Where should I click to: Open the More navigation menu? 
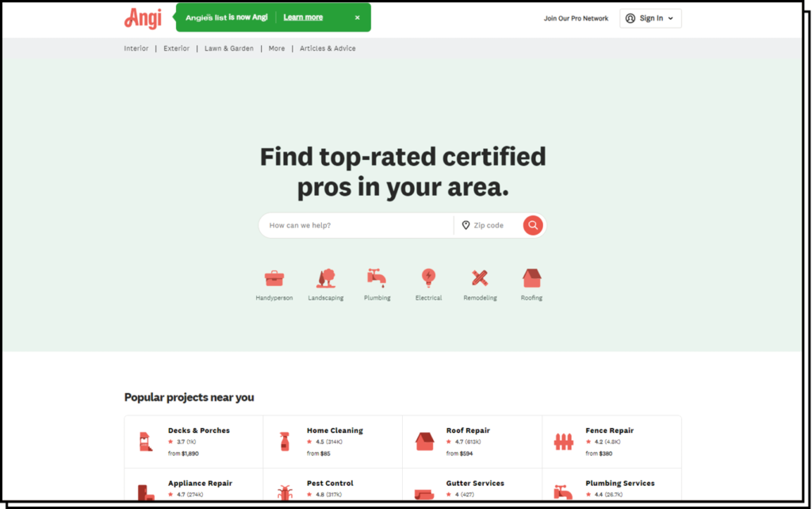click(276, 48)
